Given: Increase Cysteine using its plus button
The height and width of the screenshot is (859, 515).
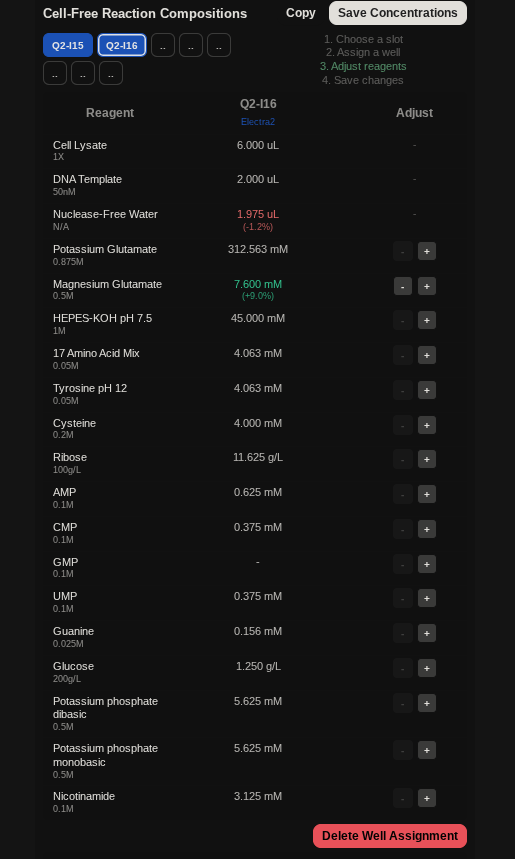Looking at the screenshot, I should 427,425.
